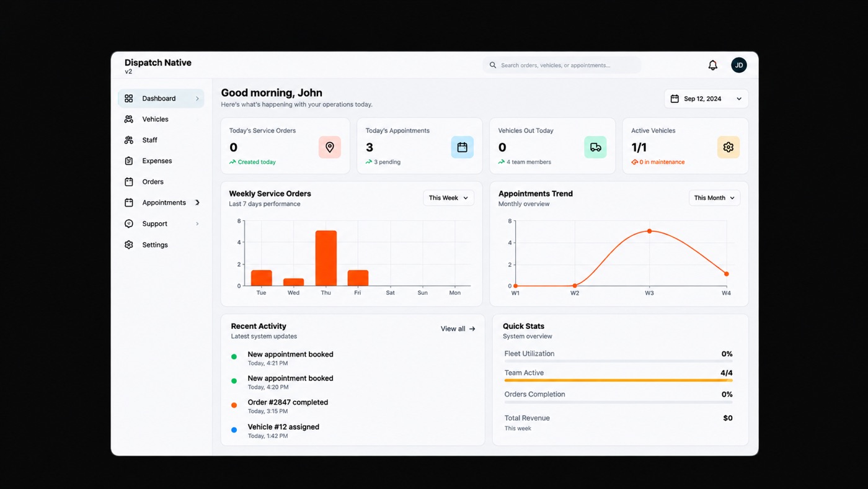Click the Staff icon in sidebar
The width and height of the screenshot is (868, 489).
coord(129,140)
